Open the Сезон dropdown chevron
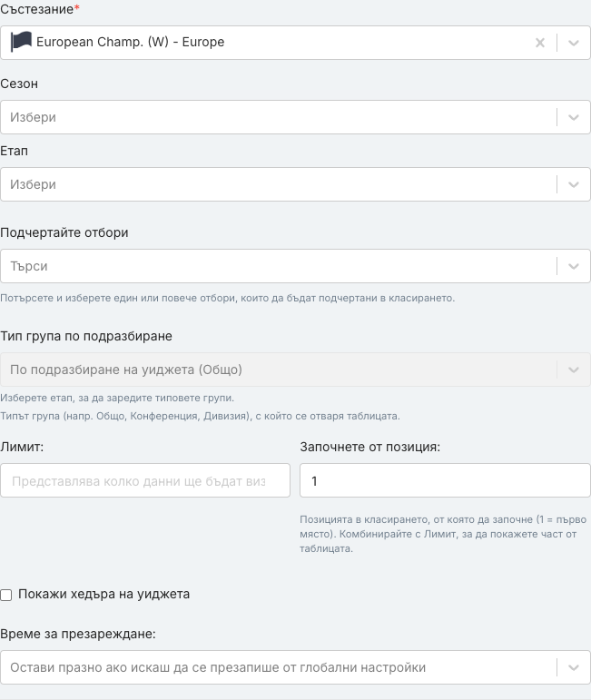Viewport: 591px width, 700px height. click(574, 117)
